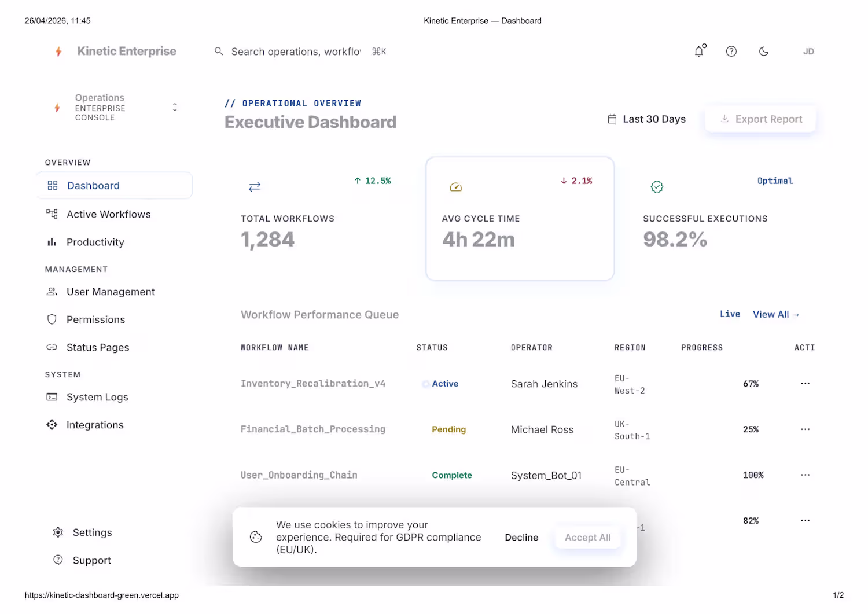Expand the Operations Enterprise Console switcher

coord(175,108)
